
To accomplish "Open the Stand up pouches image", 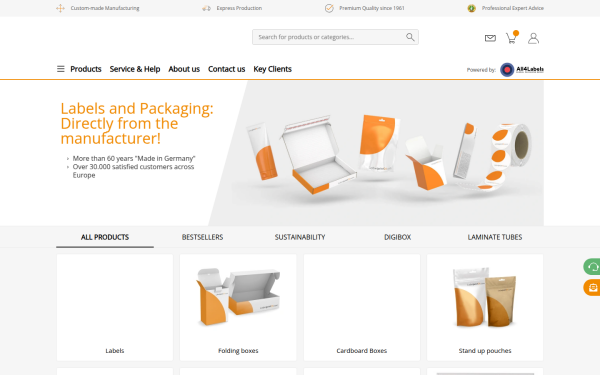I will [x=485, y=297].
